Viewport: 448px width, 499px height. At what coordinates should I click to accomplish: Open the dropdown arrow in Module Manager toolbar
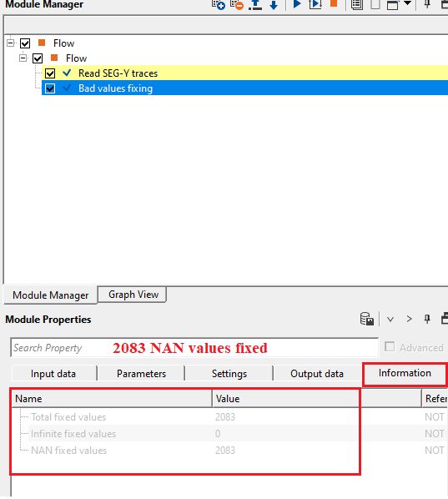(x=407, y=3)
